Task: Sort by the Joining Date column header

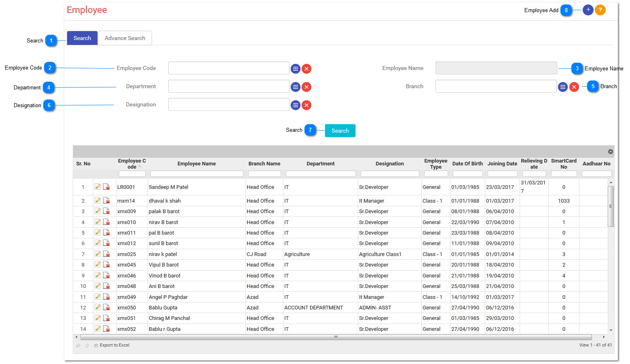Action: [502, 164]
